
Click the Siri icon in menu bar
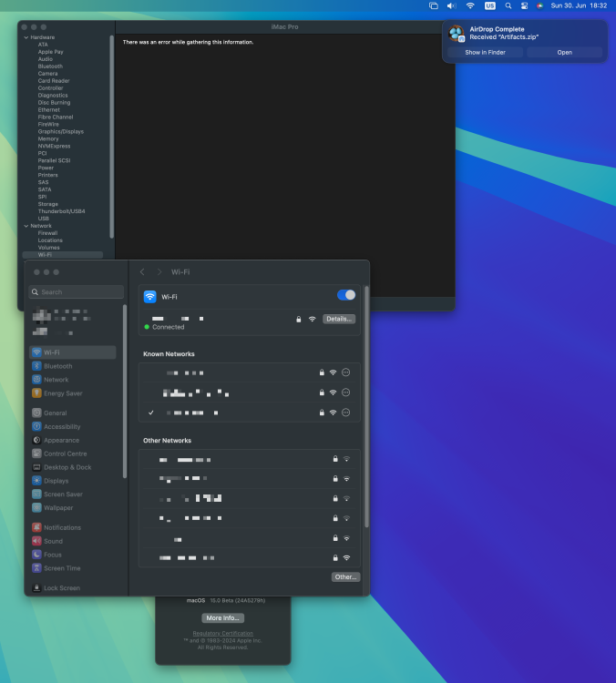point(539,5)
